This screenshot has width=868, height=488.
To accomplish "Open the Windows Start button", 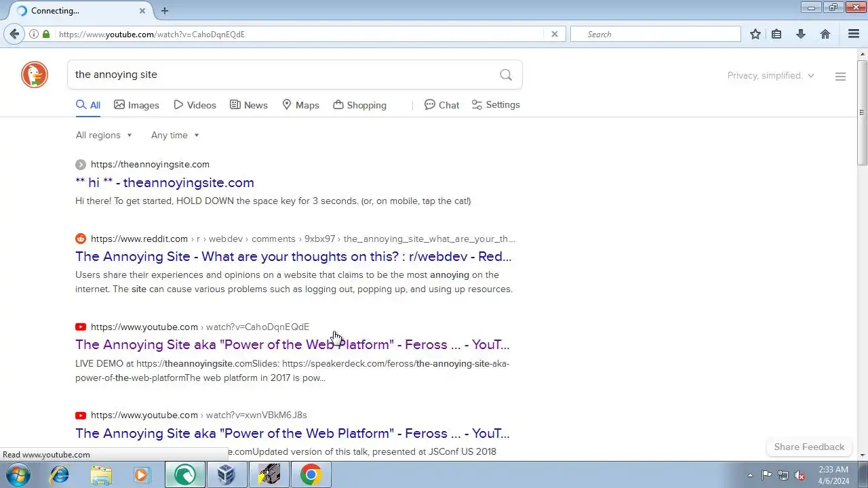I will click(18, 474).
